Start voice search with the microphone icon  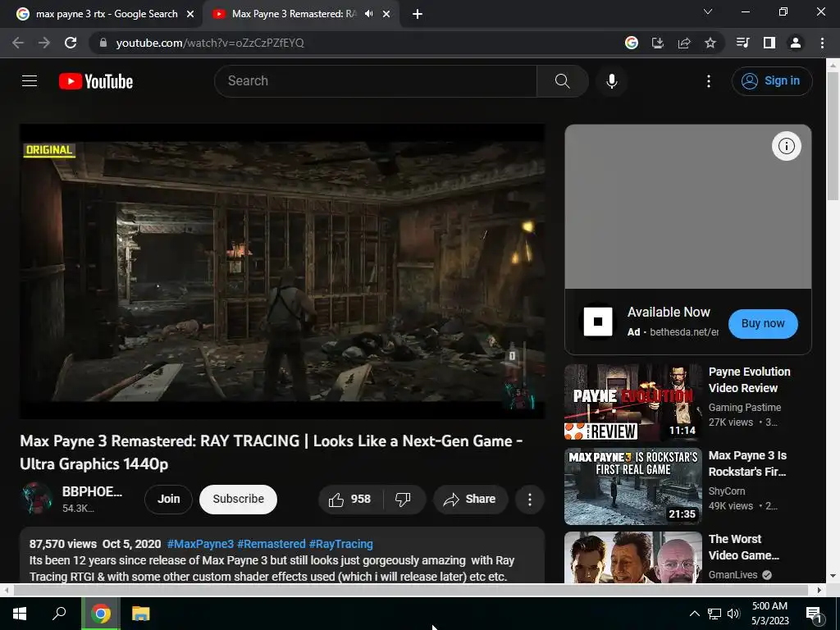(611, 81)
